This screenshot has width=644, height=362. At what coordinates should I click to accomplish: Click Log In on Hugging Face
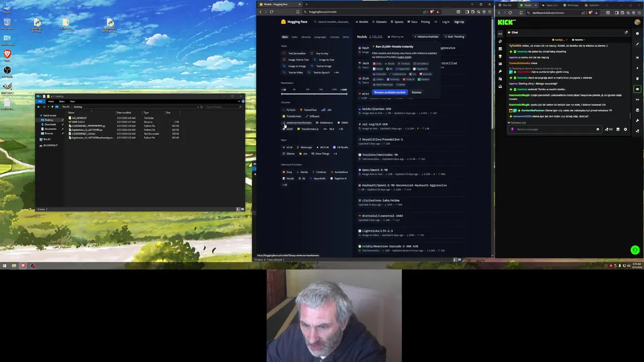coord(446,22)
